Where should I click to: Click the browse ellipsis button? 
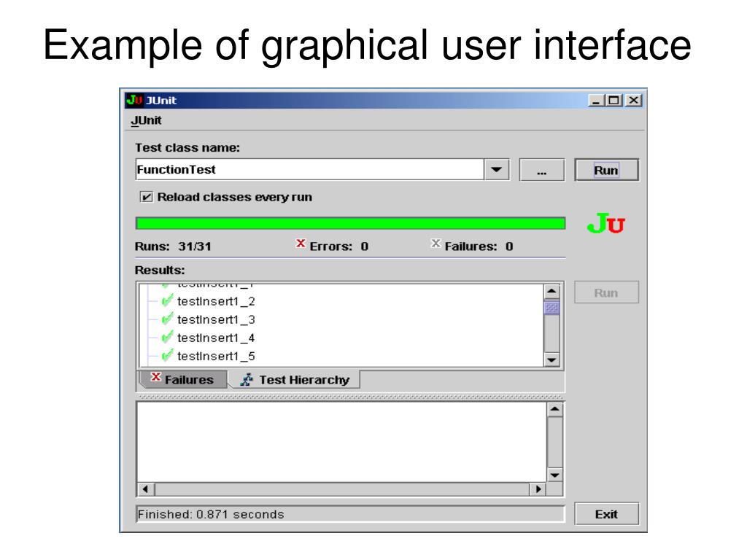(x=542, y=170)
